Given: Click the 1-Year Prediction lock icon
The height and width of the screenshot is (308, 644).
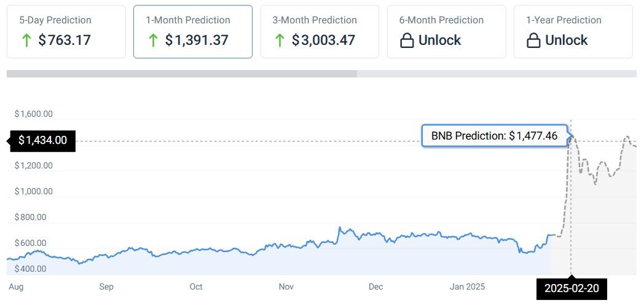Looking at the screenshot, I should tap(533, 41).
